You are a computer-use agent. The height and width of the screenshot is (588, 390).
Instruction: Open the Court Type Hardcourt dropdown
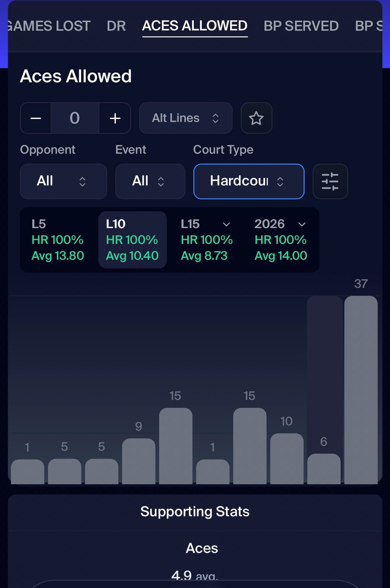pos(249,181)
